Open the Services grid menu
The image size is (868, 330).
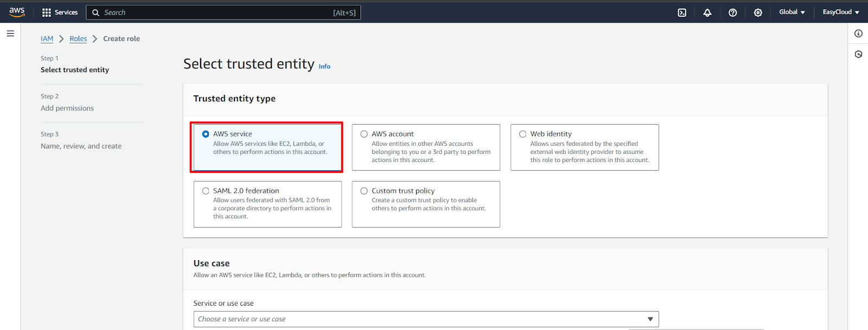pos(47,12)
